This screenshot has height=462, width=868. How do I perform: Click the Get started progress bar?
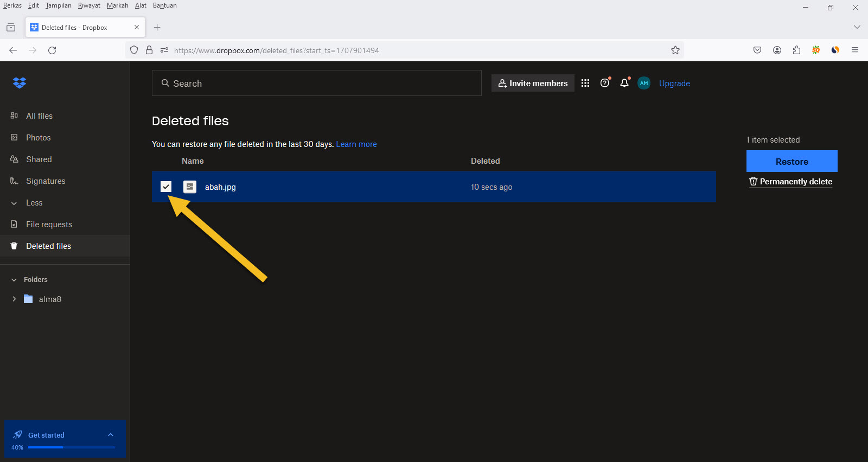click(71, 447)
